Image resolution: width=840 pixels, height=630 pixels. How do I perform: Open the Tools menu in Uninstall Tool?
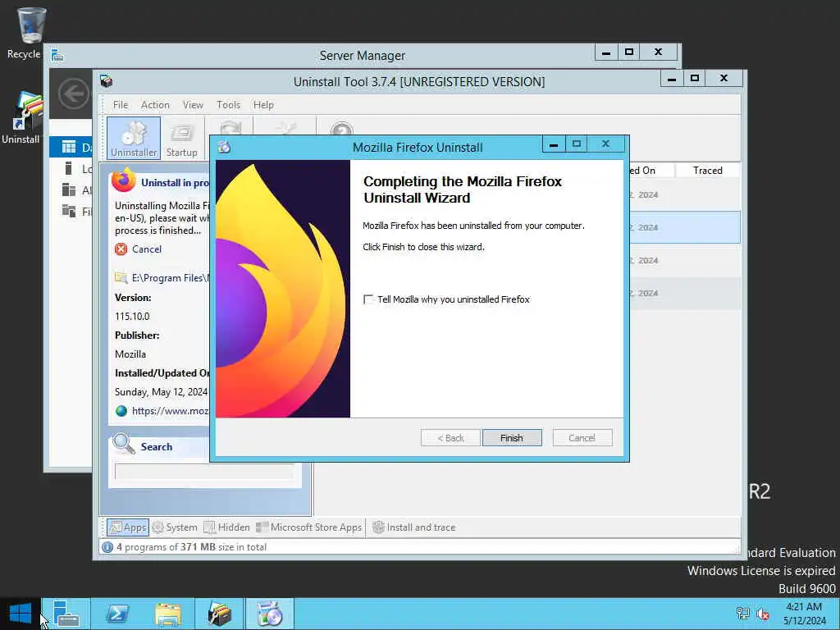228,104
